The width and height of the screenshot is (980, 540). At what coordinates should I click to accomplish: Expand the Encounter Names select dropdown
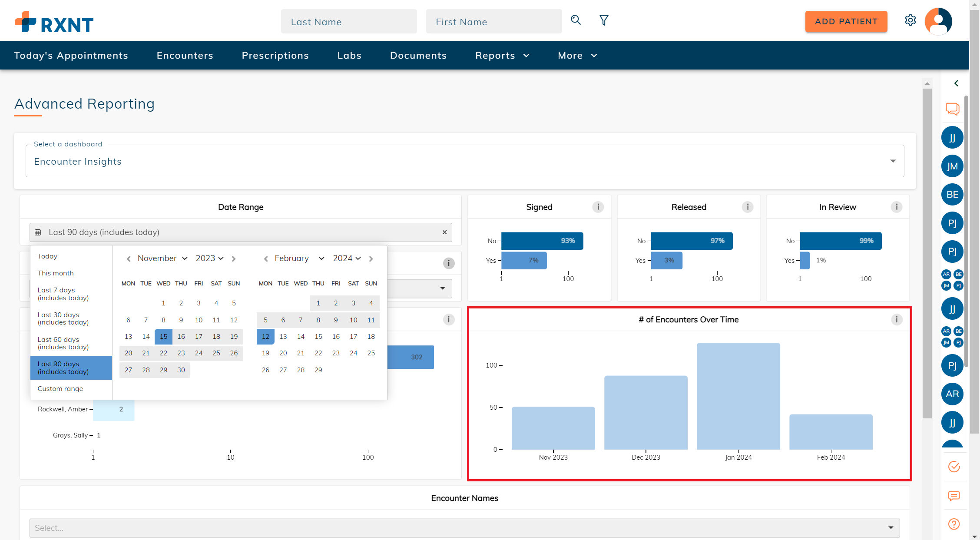[x=465, y=528]
